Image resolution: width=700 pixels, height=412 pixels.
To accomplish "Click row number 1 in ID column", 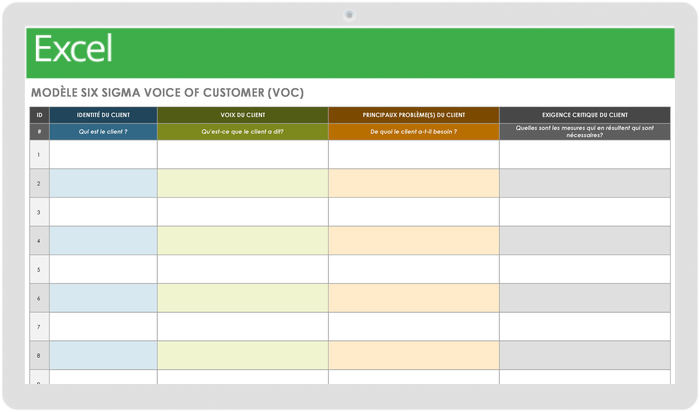I will (39, 154).
